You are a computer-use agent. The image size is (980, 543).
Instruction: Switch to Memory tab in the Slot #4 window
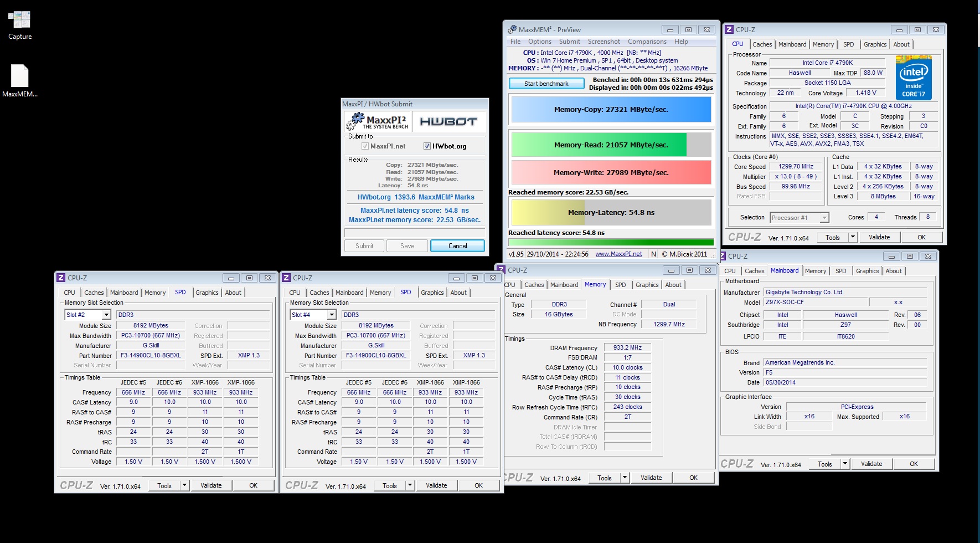pos(380,293)
